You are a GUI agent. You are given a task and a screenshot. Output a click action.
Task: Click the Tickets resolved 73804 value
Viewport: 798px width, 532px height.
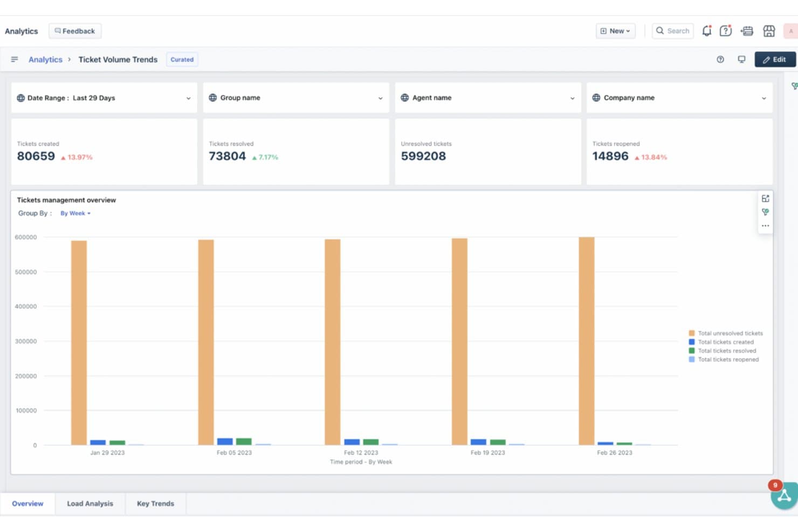coord(227,156)
